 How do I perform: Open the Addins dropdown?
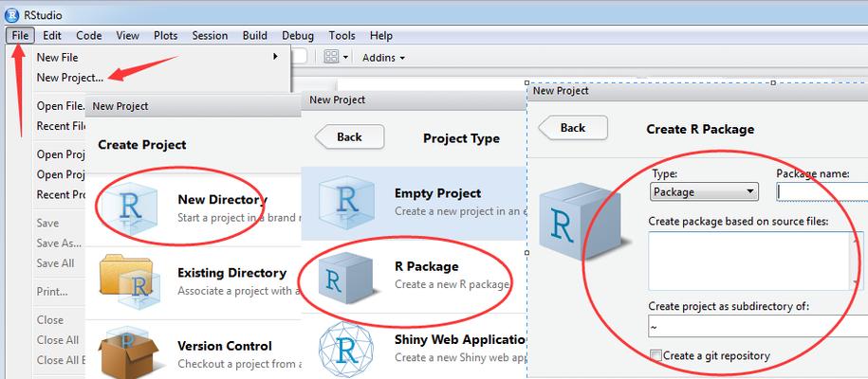tap(383, 58)
